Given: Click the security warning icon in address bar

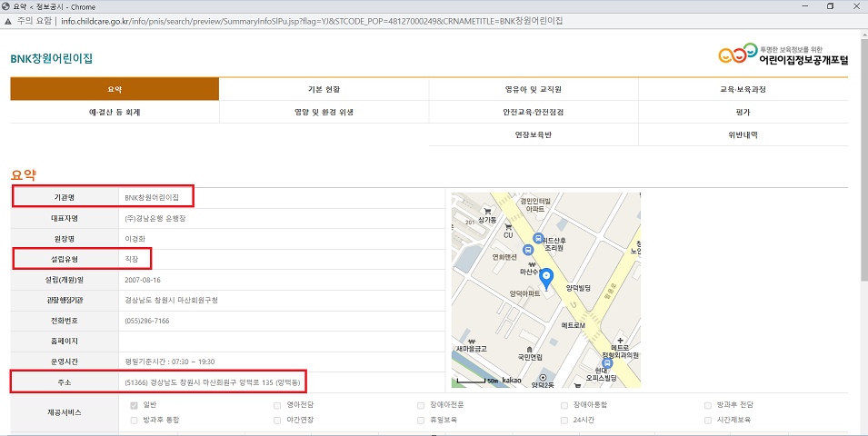Looking at the screenshot, I should [x=8, y=21].
